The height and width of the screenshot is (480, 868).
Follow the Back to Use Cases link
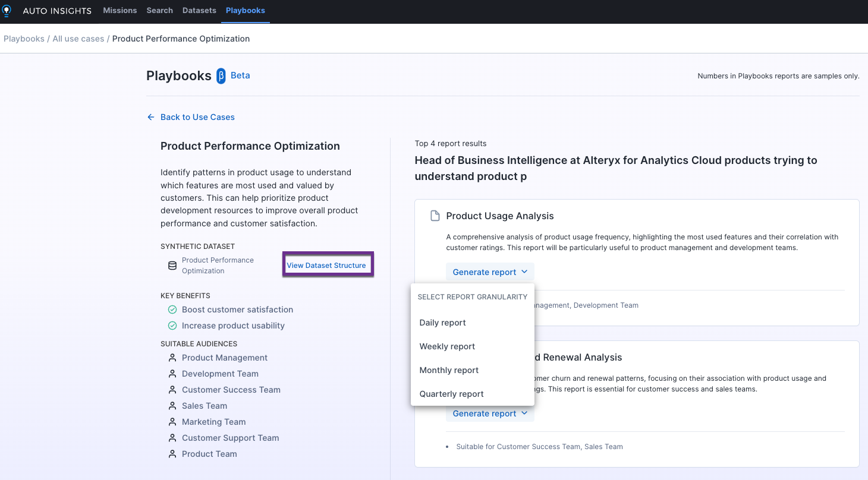coord(197,117)
